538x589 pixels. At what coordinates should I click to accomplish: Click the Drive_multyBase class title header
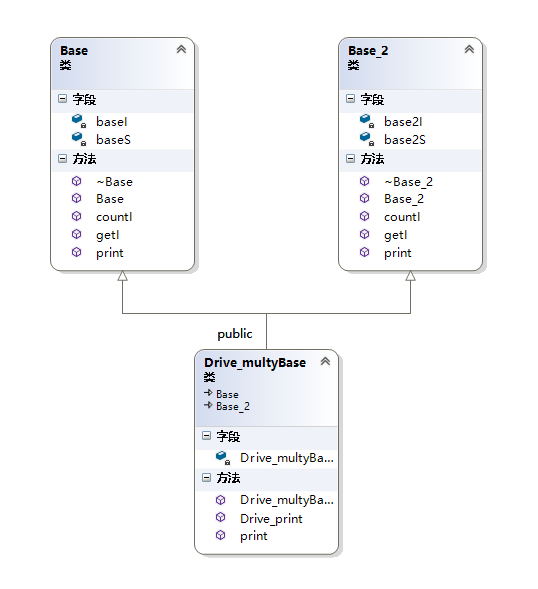click(255, 362)
